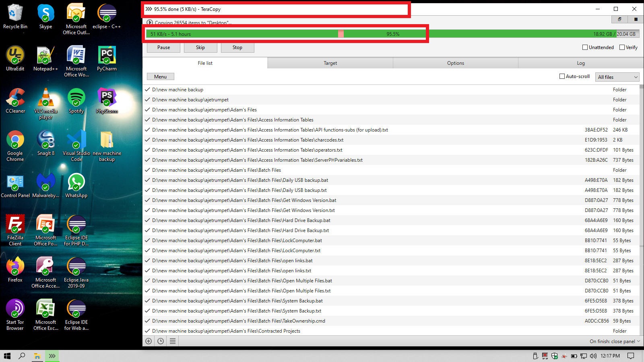
Task: Select the Daily USB backup.bat row
Action: tap(391, 180)
